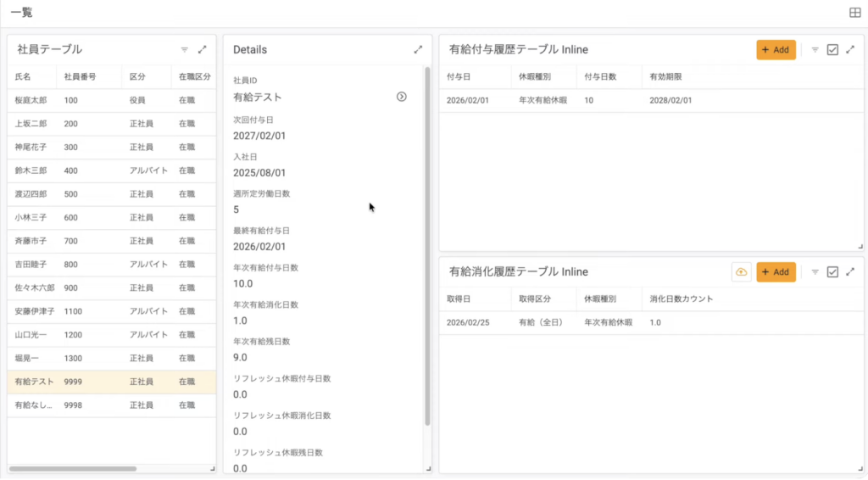Toggle selection checkbox in 有給付与履歴テーブル header
This screenshot has height=480, width=868.
coord(832,50)
